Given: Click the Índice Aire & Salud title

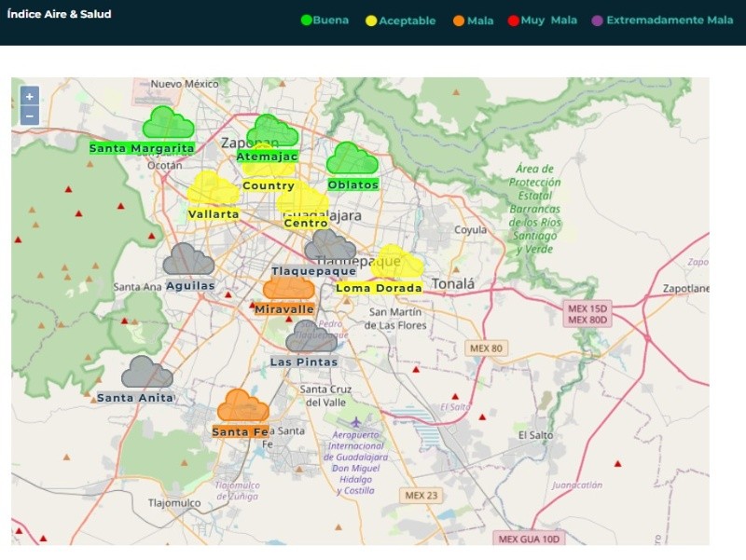Looking at the screenshot, I should click(x=59, y=14).
